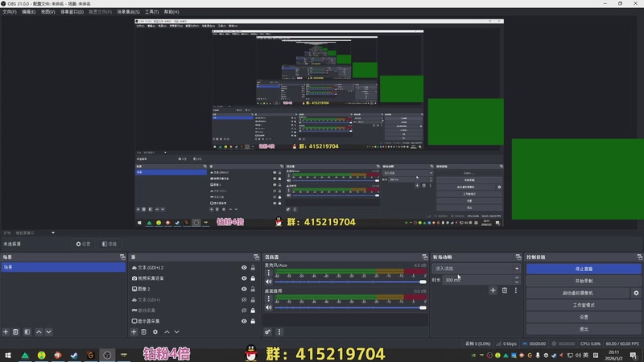Image resolution: width=644 pixels, height=362 pixels.
Task: Open transition properties three-dot menu
Action: [516, 290]
